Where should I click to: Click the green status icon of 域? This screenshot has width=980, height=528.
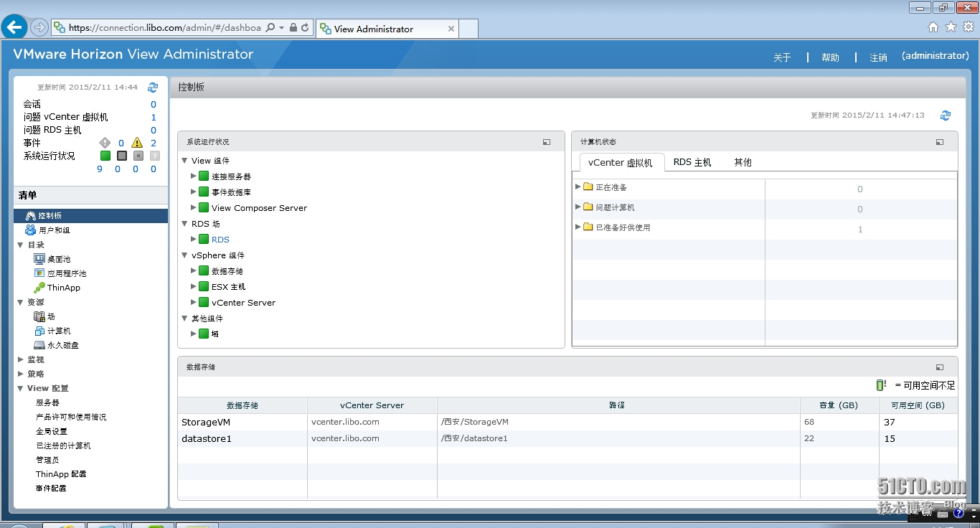(x=204, y=334)
